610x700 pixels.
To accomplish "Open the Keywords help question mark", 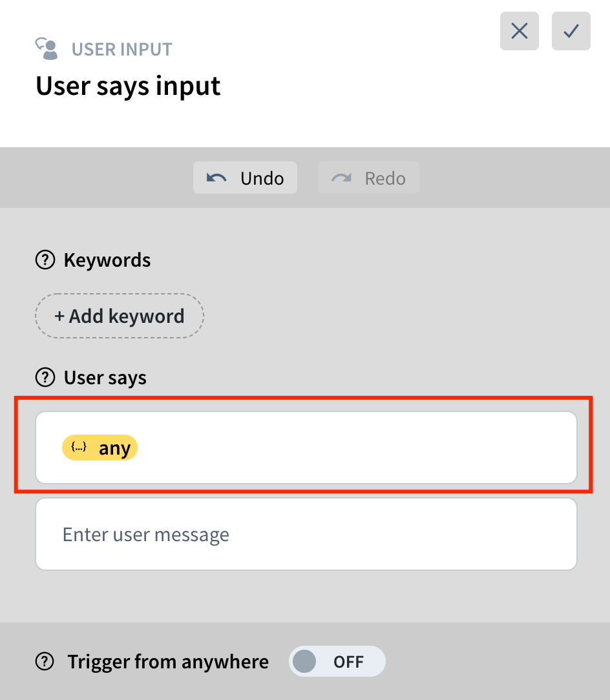I will (45, 260).
